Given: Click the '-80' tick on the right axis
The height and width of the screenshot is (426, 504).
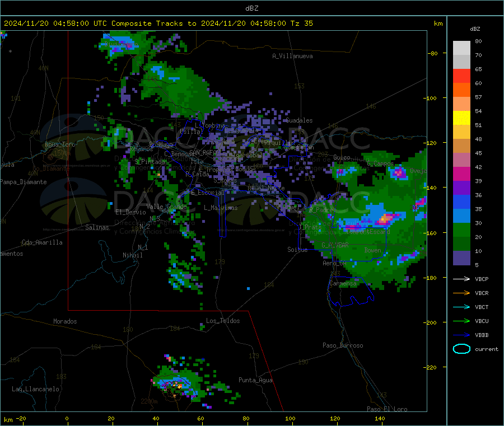Looking at the screenshot, I should click(433, 53).
